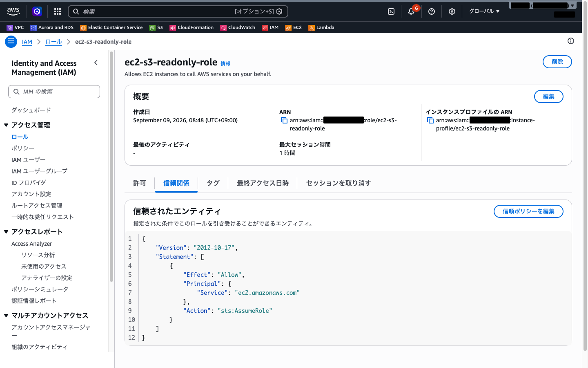588x368 pixels.
Task: Click the Amazon Q hexagon icon
Action: 37,11
